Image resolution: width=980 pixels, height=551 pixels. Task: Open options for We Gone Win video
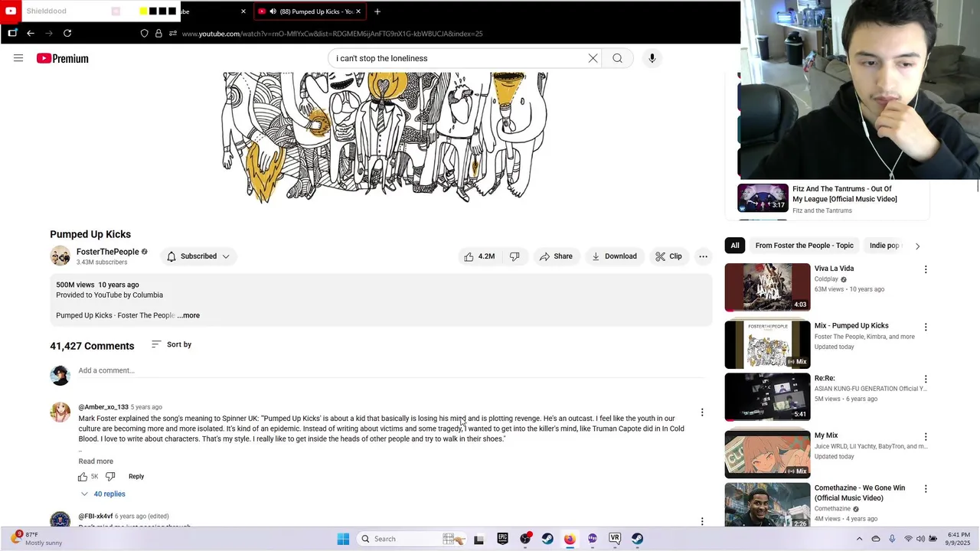click(x=926, y=488)
